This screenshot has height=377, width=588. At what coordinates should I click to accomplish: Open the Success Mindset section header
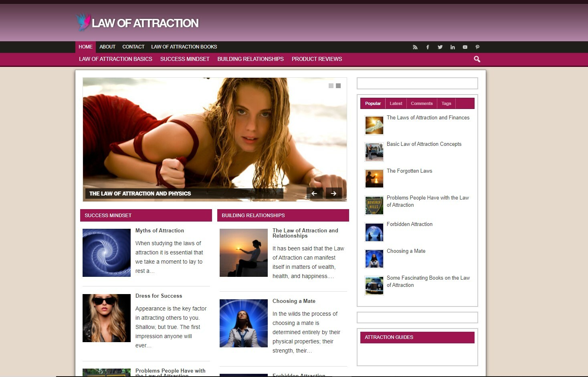coord(146,215)
